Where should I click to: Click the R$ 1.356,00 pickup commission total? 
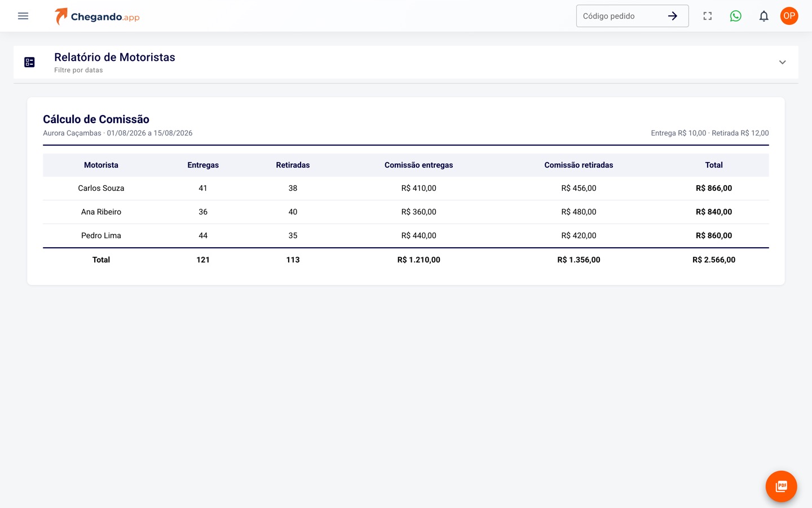pos(579,260)
